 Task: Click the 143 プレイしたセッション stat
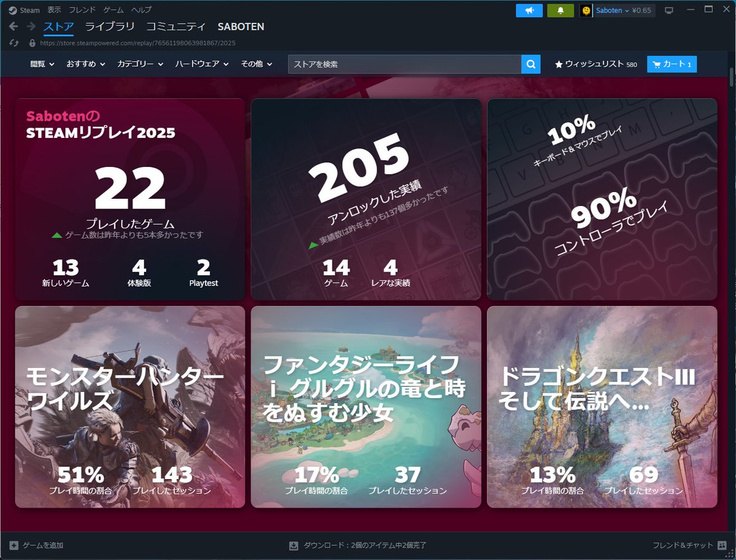(172, 480)
